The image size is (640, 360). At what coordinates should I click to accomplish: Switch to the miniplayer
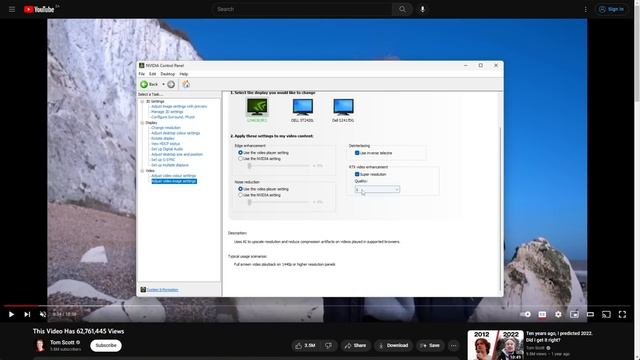pos(574,314)
